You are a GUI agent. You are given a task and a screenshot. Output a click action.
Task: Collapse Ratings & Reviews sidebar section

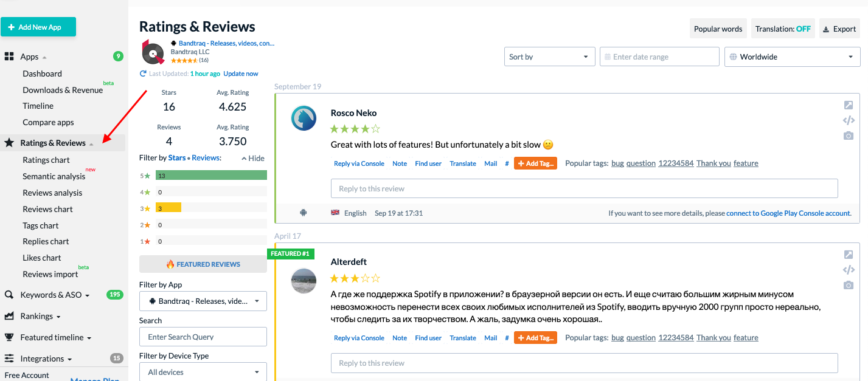(x=91, y=144)
